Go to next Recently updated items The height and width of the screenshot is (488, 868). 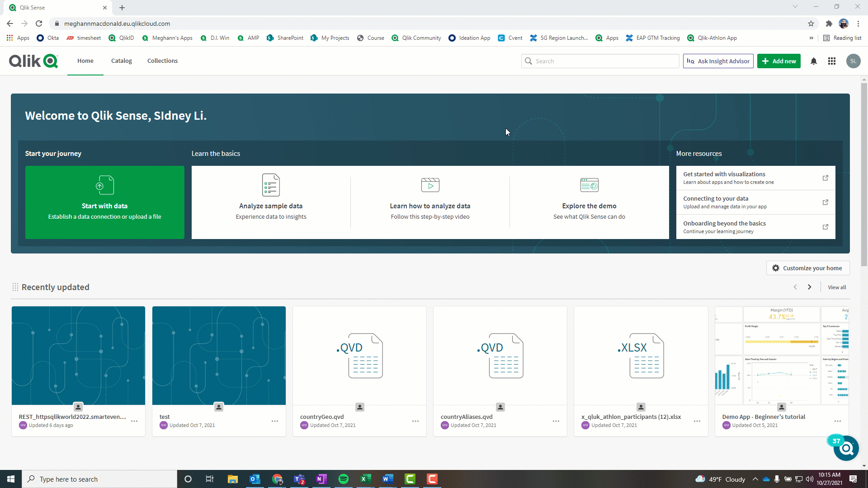coord(809,287)
